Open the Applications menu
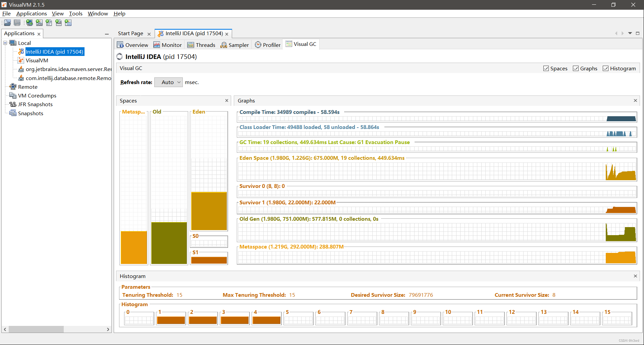The image size is (644, 345). tap(32, 14)
